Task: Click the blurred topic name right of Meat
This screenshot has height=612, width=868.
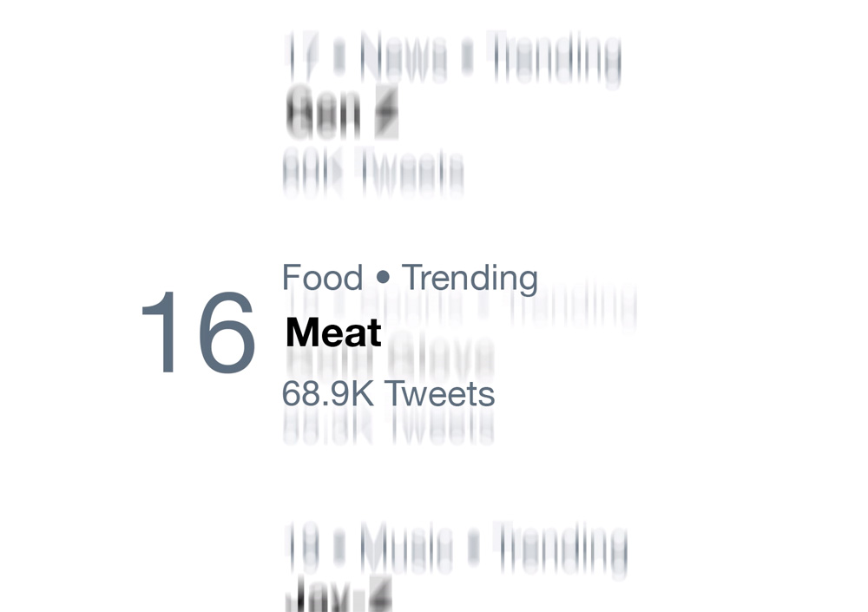Action: pos(441,353)
